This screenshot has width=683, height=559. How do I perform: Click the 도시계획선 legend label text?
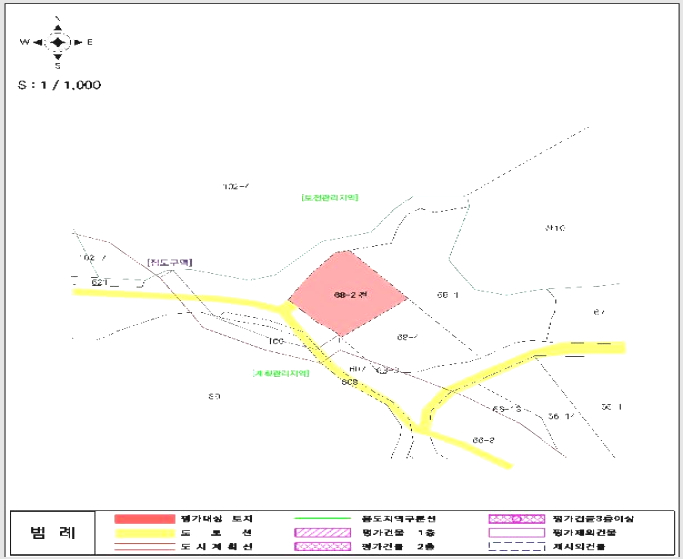[216, 547]
